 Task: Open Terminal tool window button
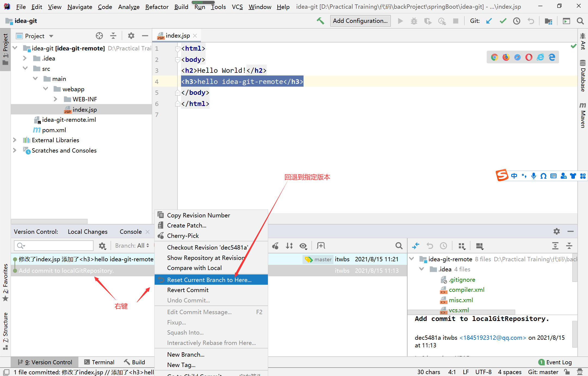(99, 362)
